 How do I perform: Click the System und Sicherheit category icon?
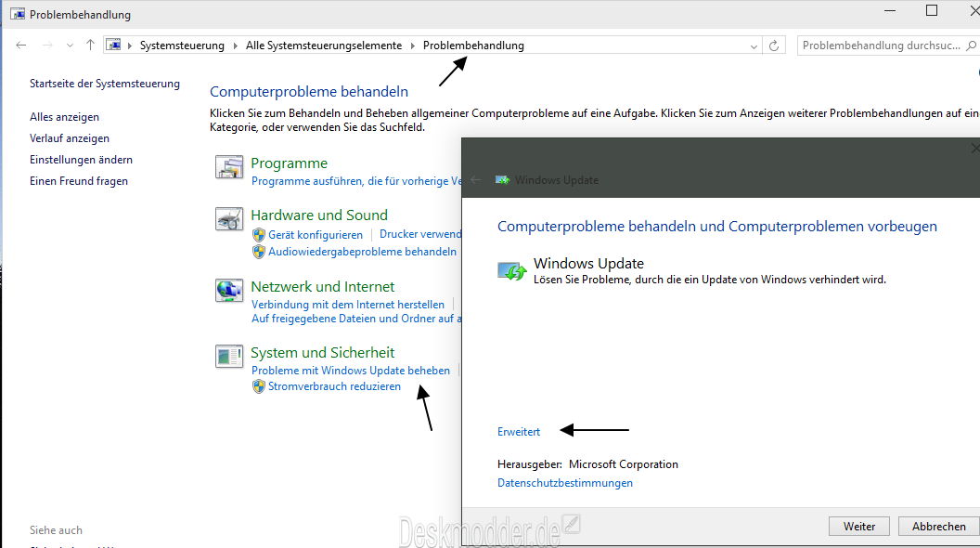tap(228, 356)
